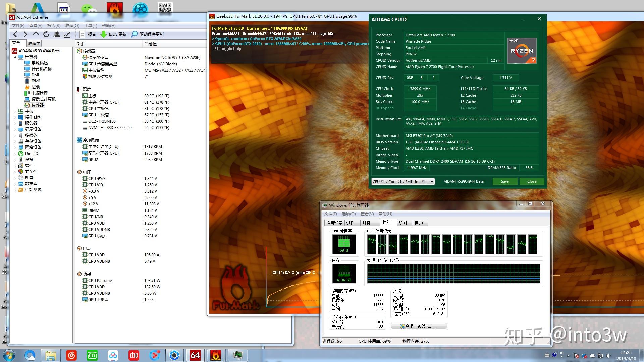Collapse the 计算机 tree node
644x362 pixels.
pos(15,57)
